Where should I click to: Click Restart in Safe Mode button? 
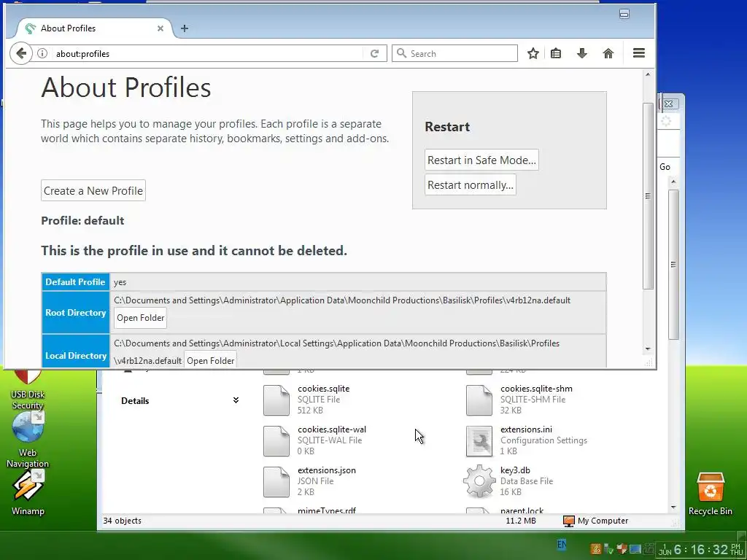(x=481, y=160)
